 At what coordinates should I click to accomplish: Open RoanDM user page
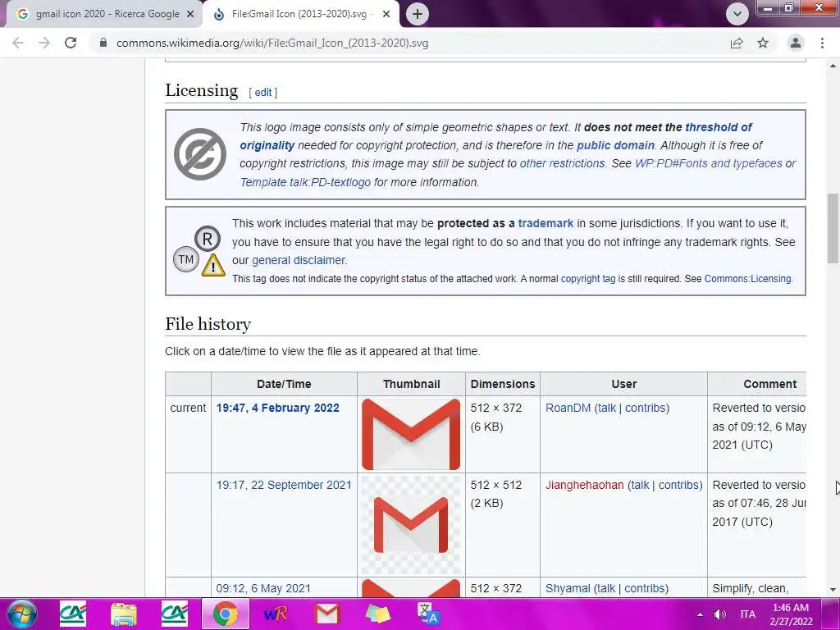(x=568, y=408)
